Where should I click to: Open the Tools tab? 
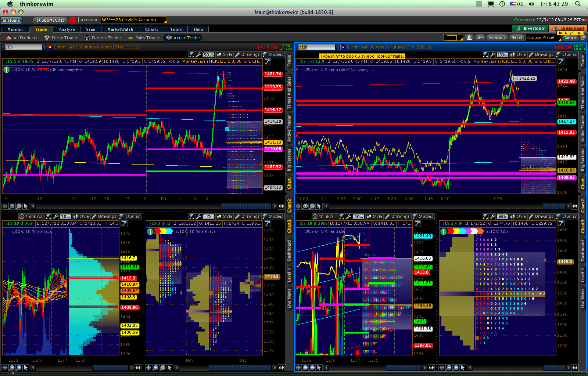(x=176, y=29)
